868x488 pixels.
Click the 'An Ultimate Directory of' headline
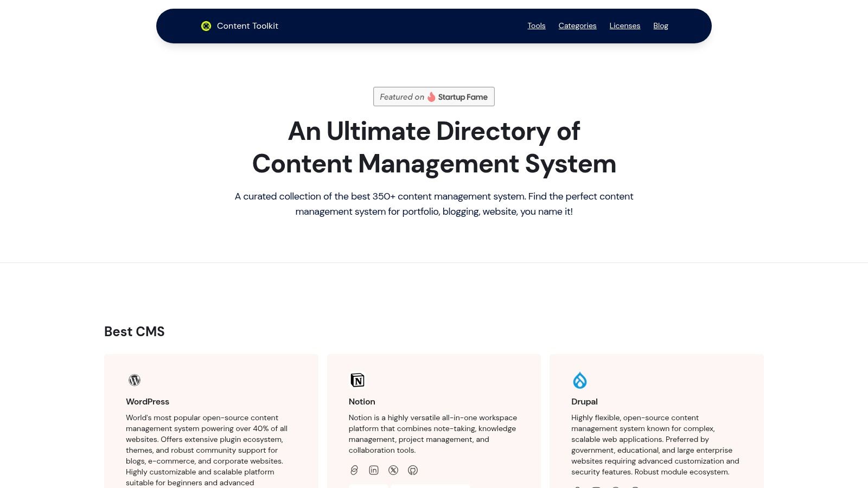tap(434, 131)
